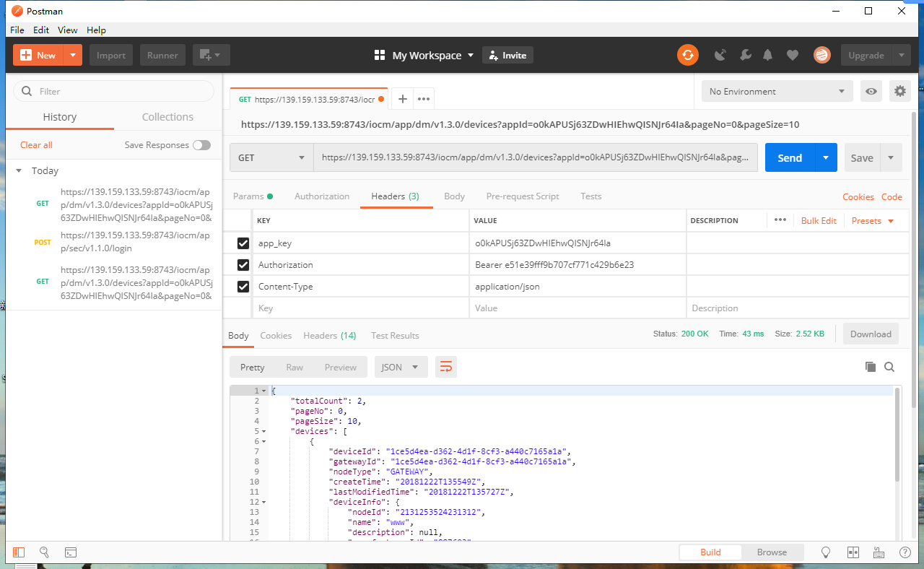Click the environment quick look eye icon

click(871, 91)
